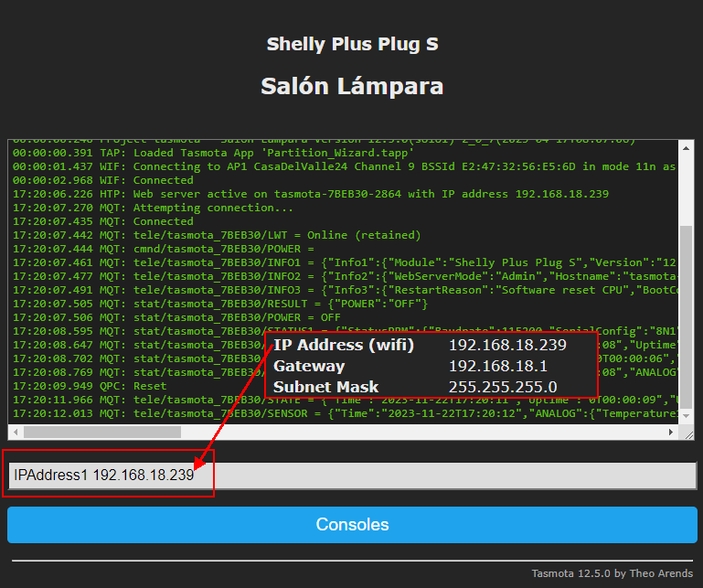Click the Subnet Mask value 255.255.255.0

[503, 387]
